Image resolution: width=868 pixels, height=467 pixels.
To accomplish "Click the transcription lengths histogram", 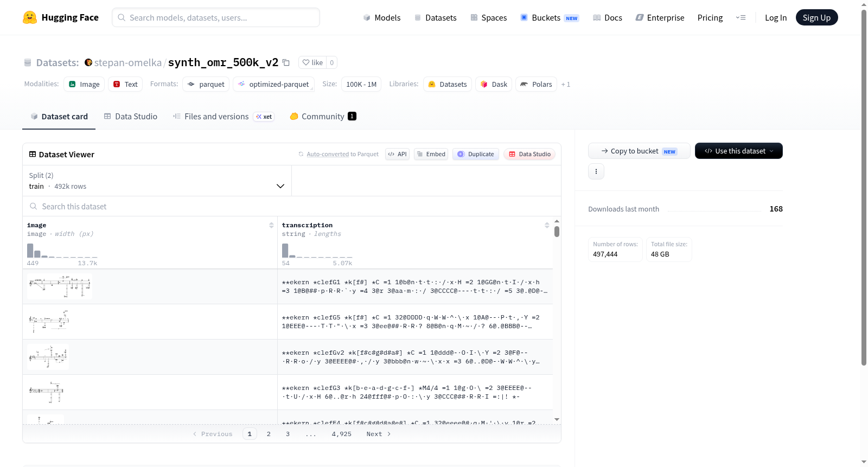I will coord(317,250).
